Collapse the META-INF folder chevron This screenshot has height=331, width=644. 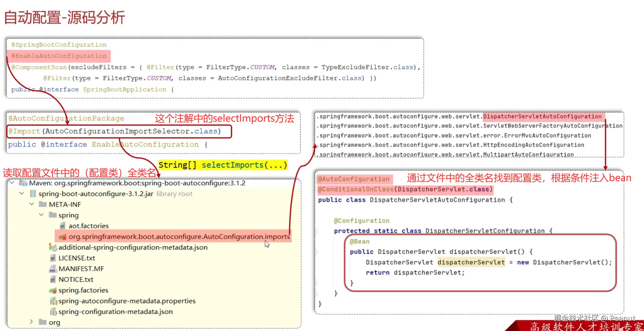(x=32, y=204)
